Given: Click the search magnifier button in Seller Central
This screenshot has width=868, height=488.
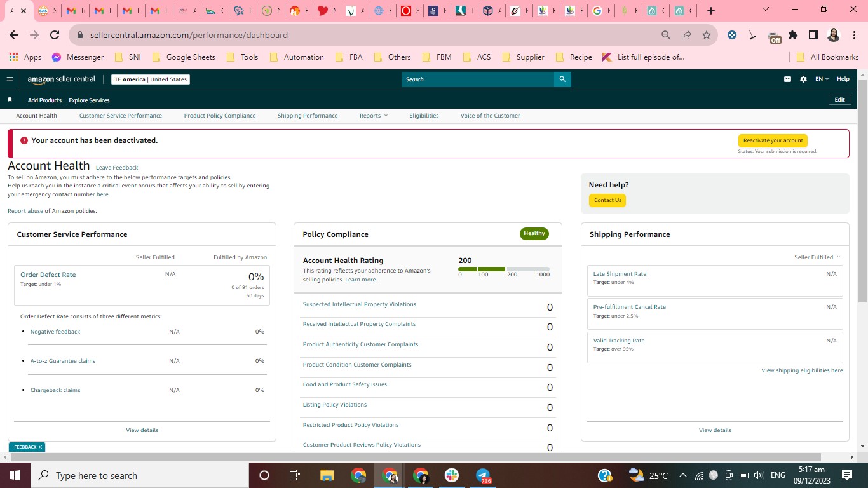Looking at the screenshot, I should [x=562, y=79].
